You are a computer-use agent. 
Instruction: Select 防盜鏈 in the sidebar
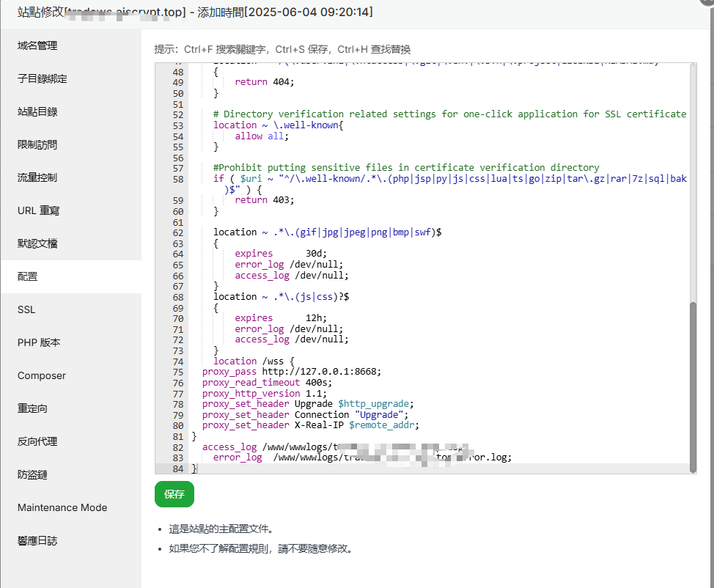(32, 474)
